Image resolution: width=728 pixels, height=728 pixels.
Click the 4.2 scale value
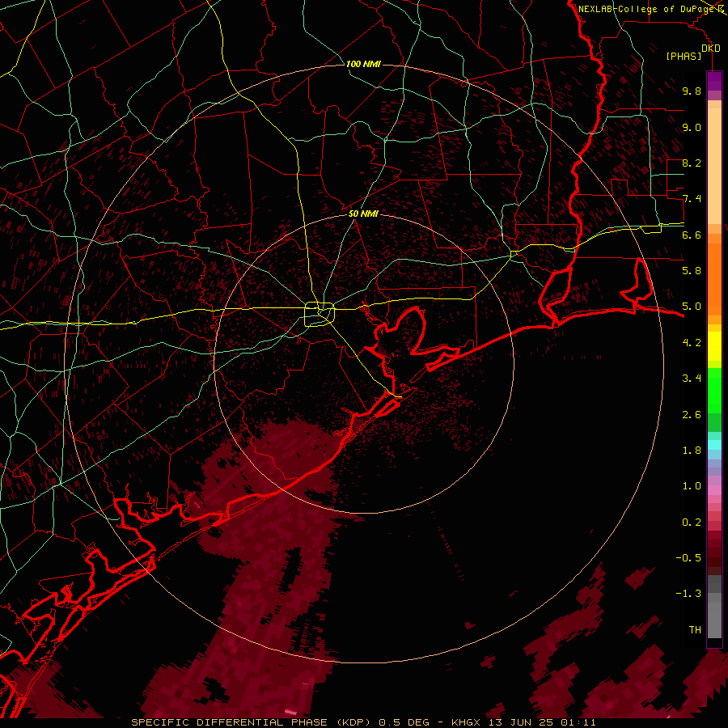tap(692, 343)
